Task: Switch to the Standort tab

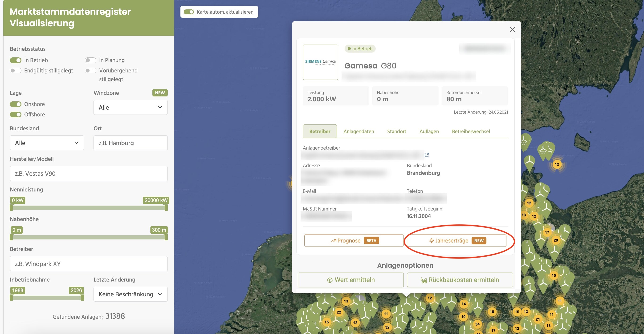Action: tap(396, 131)
